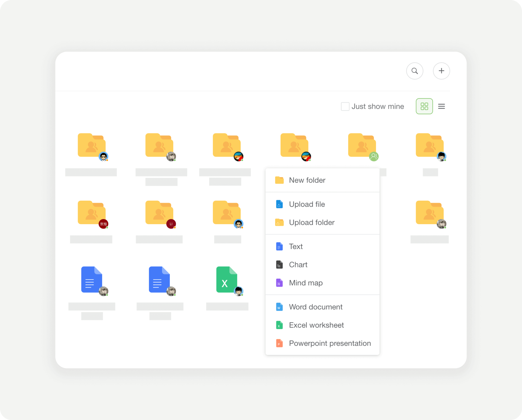Choose Upload file from the menu
Image resolution: width=522 pixels, height=420 pixels.
(x=307, y=204)
